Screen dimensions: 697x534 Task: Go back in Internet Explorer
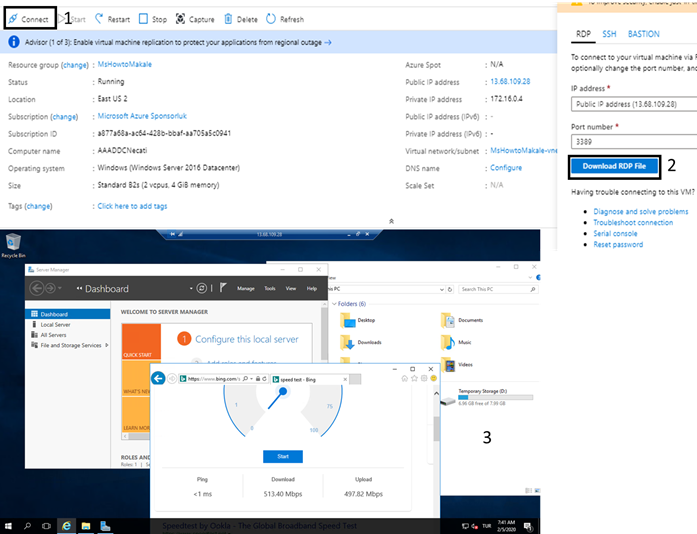[x=158, y=378]
